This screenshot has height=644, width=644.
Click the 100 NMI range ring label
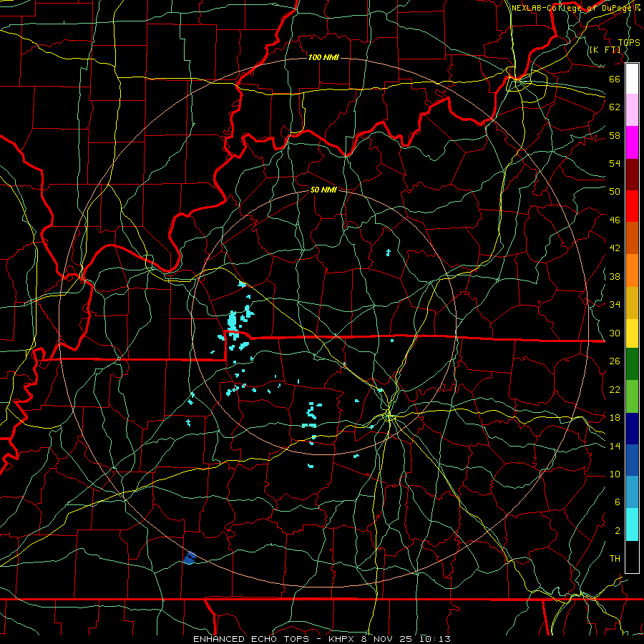pyautogui.click(x=323, y=57)
